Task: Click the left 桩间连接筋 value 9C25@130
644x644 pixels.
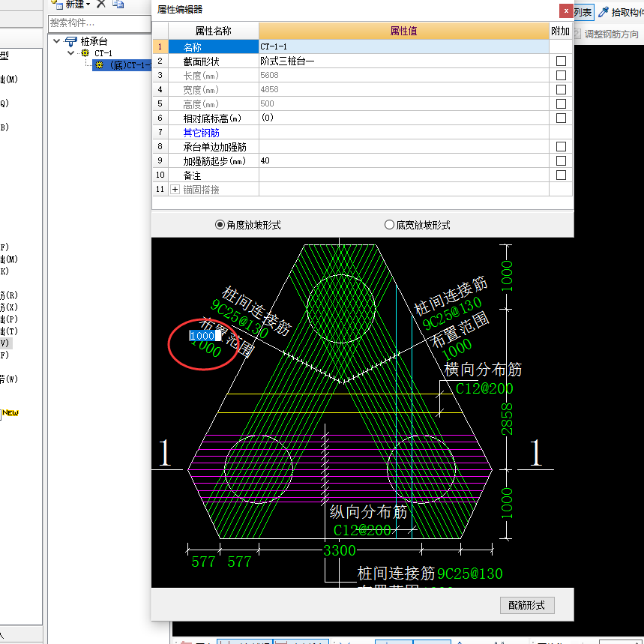Action: pos(239,319)
